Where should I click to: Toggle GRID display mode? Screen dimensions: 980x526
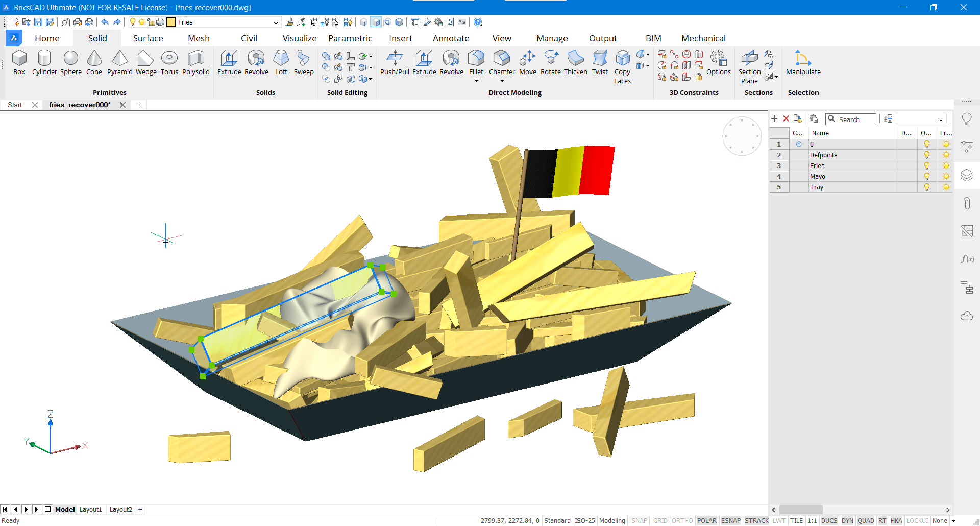tap(660, 520)
